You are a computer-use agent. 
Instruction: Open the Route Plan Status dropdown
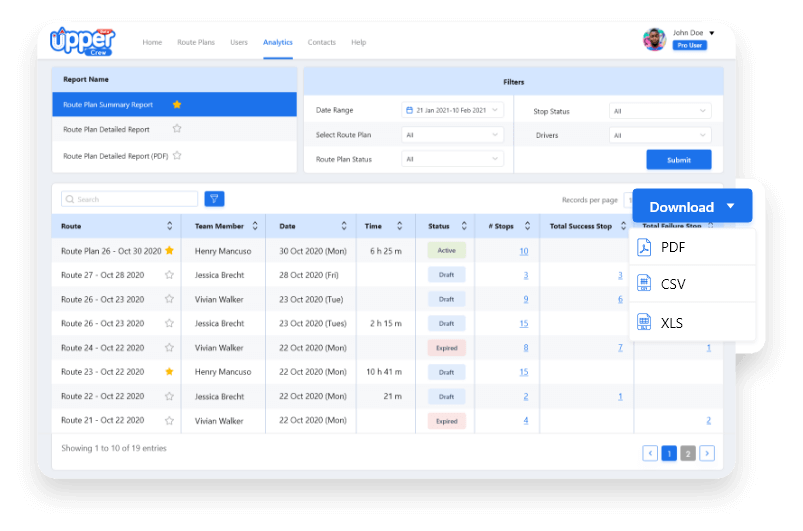(x=452, y=159)
